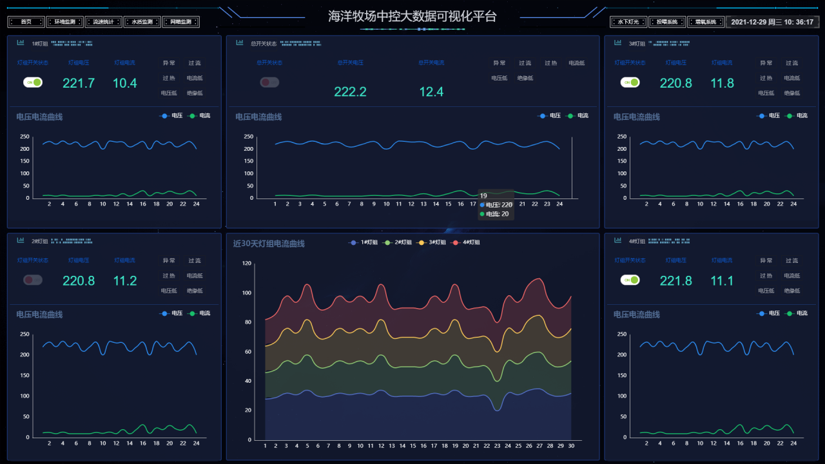Turn on the 2#灯组 light switch
This screenshot has height=465, width=826.
(x=33, y=280)
